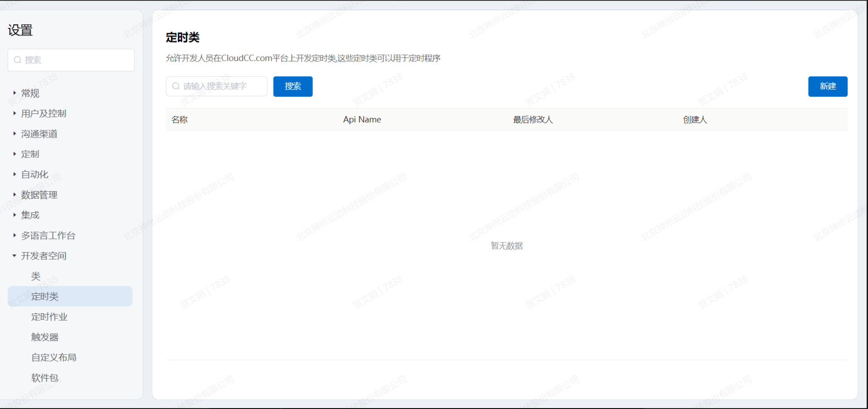
Task: Expand the 定制 tree node
Action: coord(14,154)
